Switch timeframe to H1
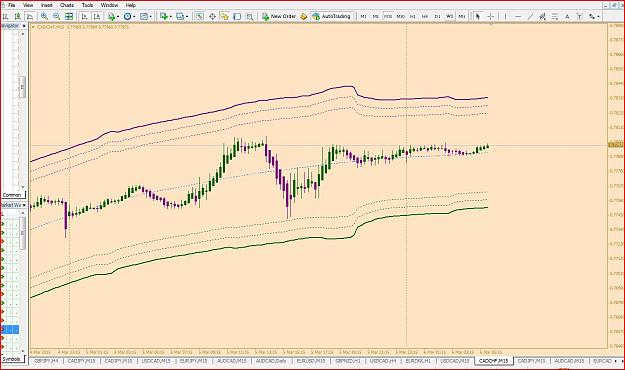 coord(413,16)
